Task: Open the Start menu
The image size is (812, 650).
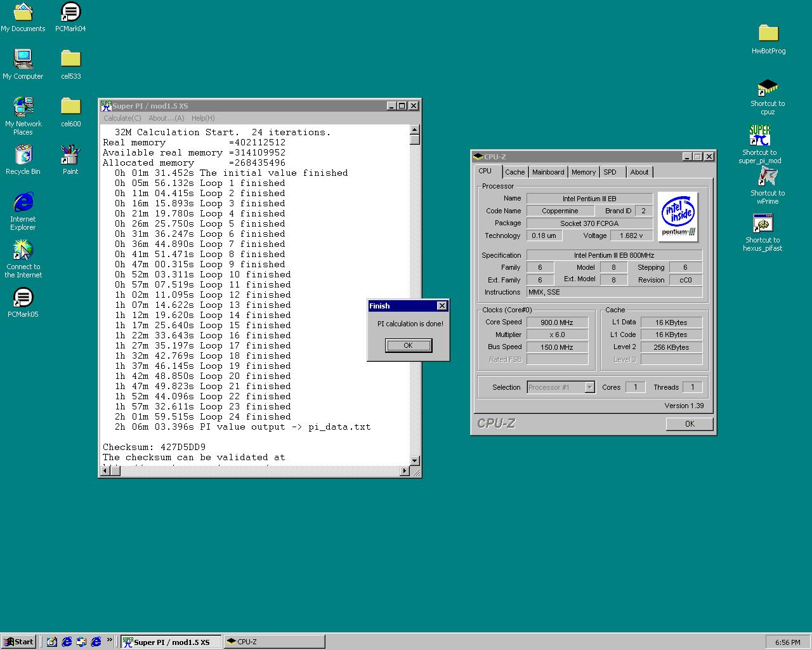Action: click(x=18, y=642)
